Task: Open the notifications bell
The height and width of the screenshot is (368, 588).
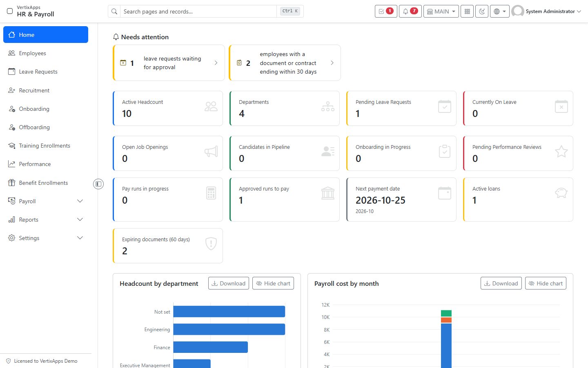Action: coord(410,11)
